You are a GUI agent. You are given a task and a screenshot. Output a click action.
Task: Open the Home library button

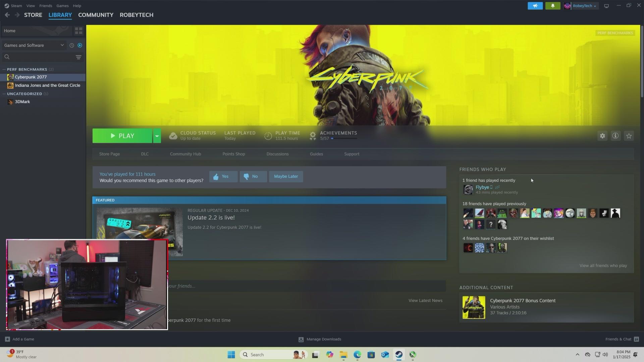tap(36, 31)
